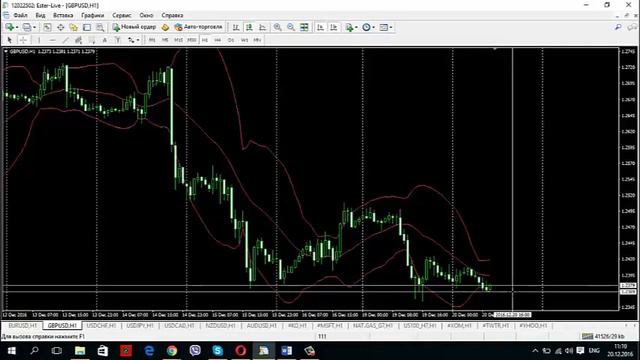Open the Profiles toolbar icon

[x=27, y=27]
